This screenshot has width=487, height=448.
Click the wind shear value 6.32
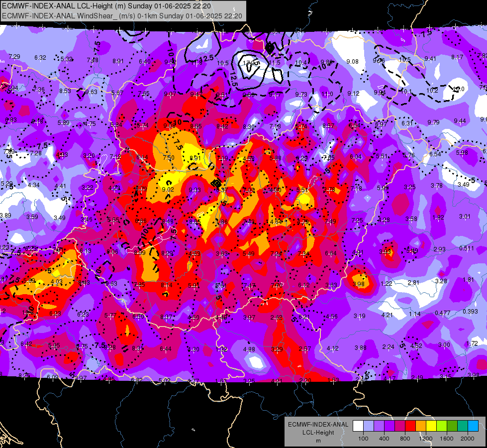pos(40,58)
